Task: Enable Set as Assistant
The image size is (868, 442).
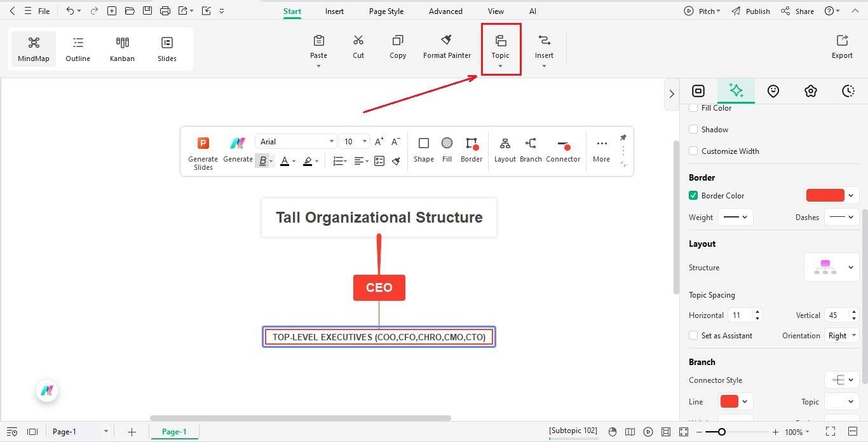Action: point(693,335)
